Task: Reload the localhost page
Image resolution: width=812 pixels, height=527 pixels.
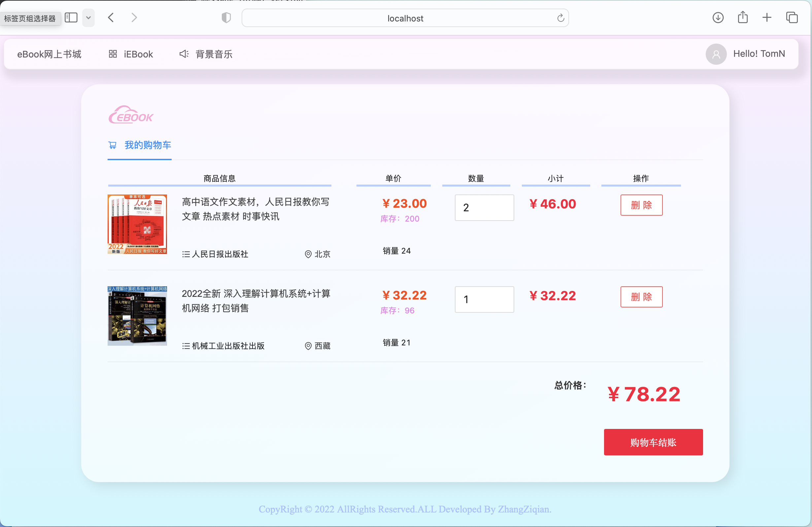Action: 560,18
